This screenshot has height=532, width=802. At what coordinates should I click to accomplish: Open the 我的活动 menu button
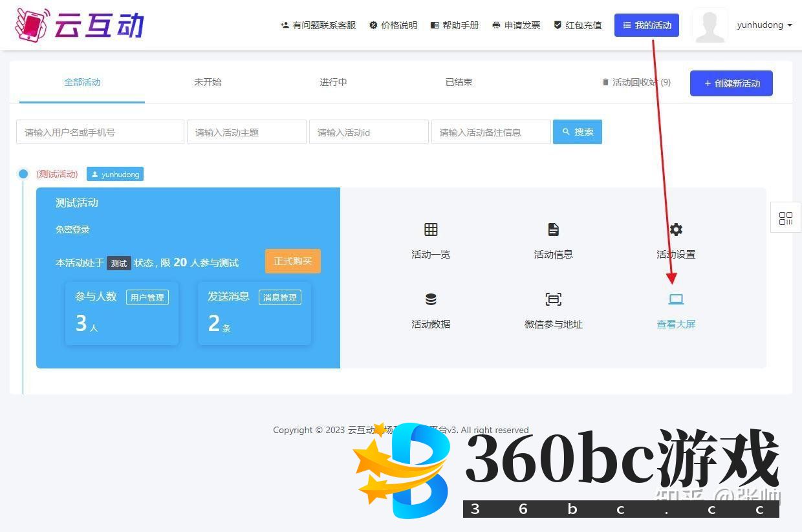(x=646, y=25)
